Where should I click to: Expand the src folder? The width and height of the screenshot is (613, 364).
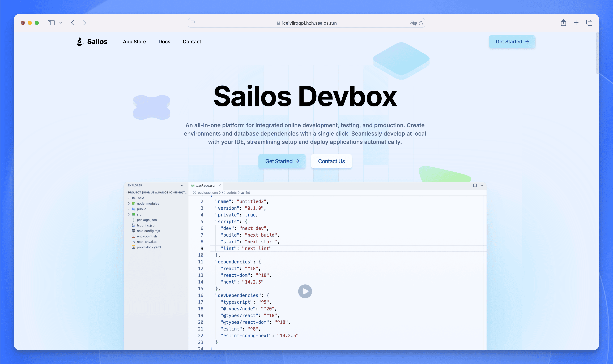tap(129, 214)
